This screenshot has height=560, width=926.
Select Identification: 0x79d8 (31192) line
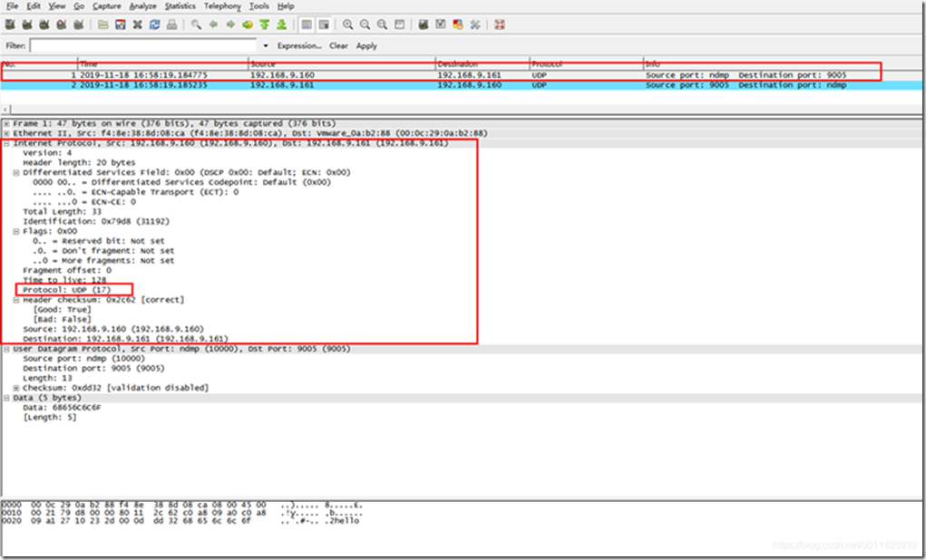coord(96,222)
